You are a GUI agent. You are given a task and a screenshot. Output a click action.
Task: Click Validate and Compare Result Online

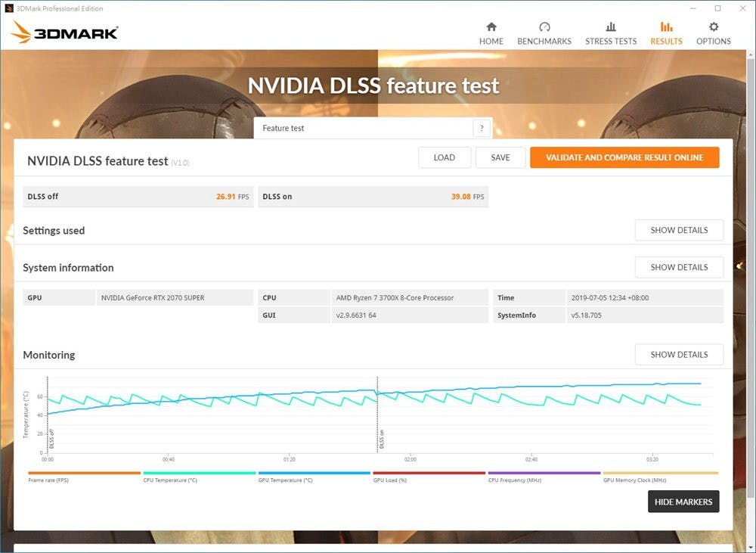(x=624, y=157)
